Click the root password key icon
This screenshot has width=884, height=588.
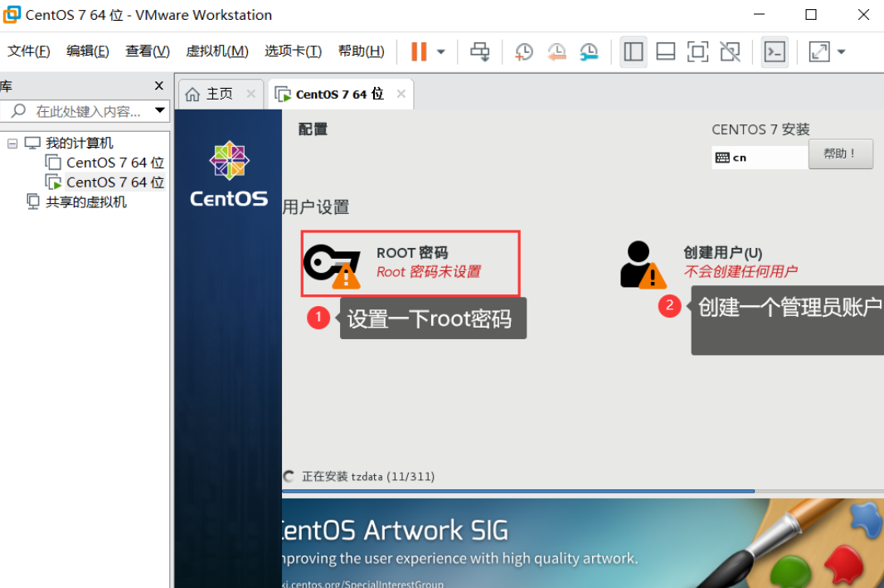[332, 265]
